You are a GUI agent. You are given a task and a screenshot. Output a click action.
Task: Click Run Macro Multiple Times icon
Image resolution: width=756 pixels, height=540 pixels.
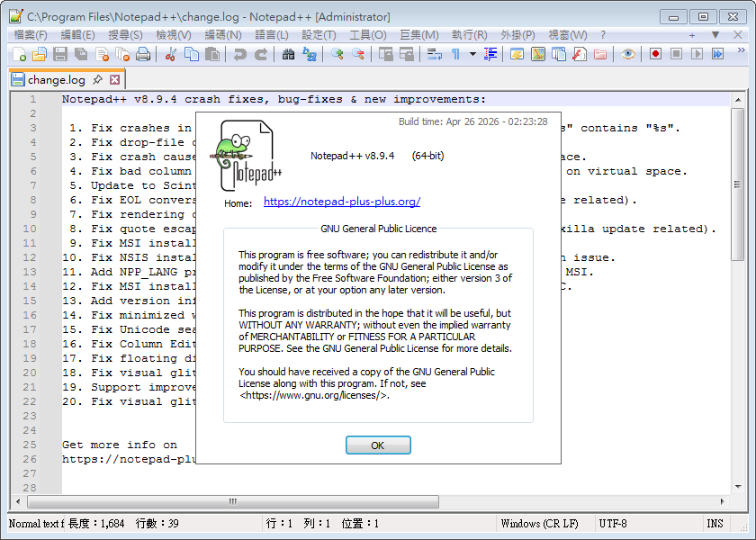(717, 54)
